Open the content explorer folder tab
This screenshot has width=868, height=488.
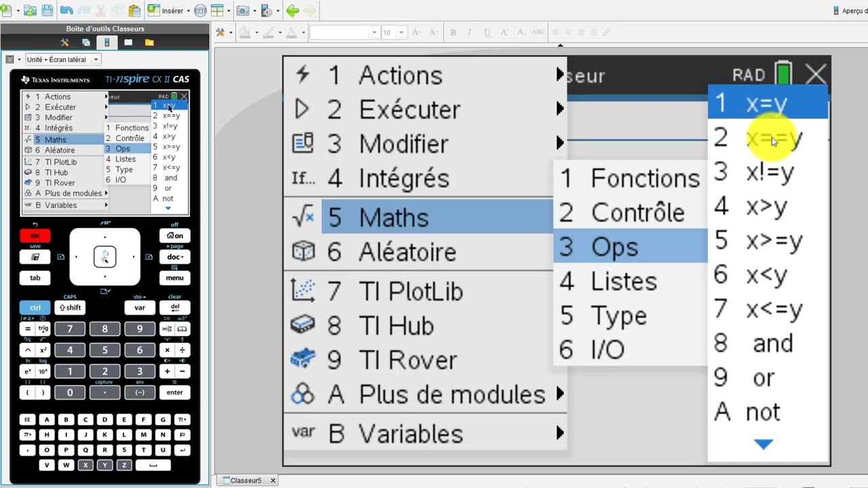[x=149, y=42]
